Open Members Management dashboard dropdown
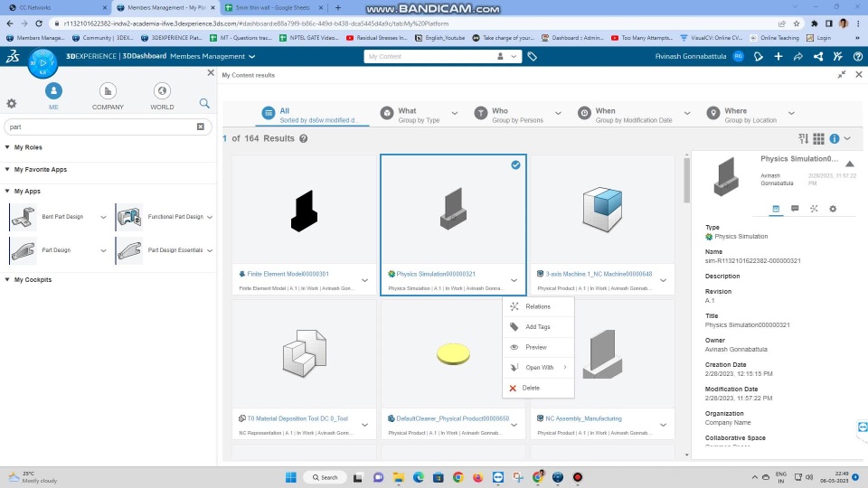The width and height of the screenshot is (868, 488). (x=252, y=56)
